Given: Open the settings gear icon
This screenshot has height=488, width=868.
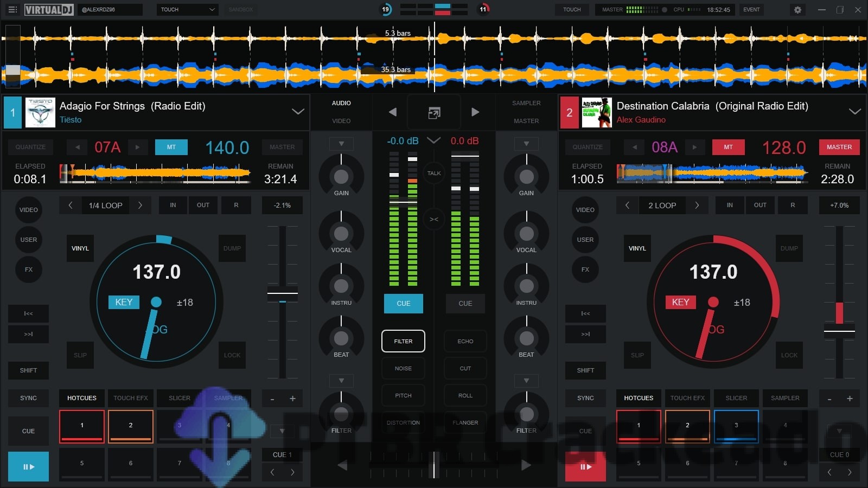Looking at the screenshot, I should (x=797, y=10).
